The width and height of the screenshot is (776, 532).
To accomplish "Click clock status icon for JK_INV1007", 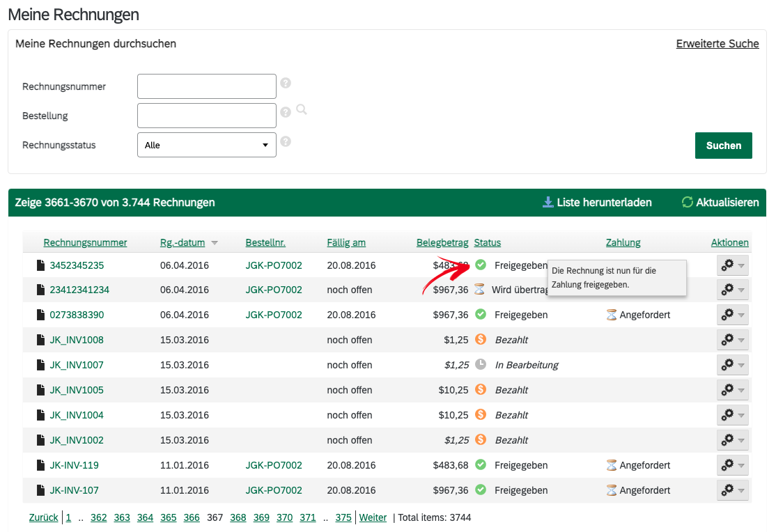I will click(x=481, y=364).
